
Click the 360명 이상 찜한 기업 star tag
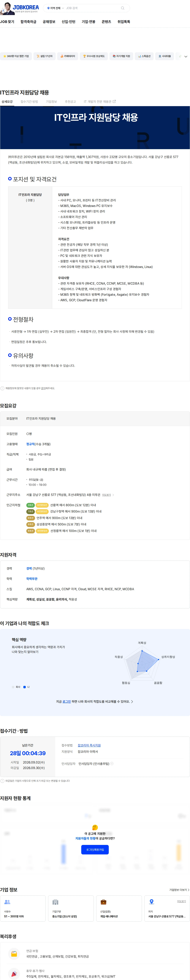click(16, 56)
